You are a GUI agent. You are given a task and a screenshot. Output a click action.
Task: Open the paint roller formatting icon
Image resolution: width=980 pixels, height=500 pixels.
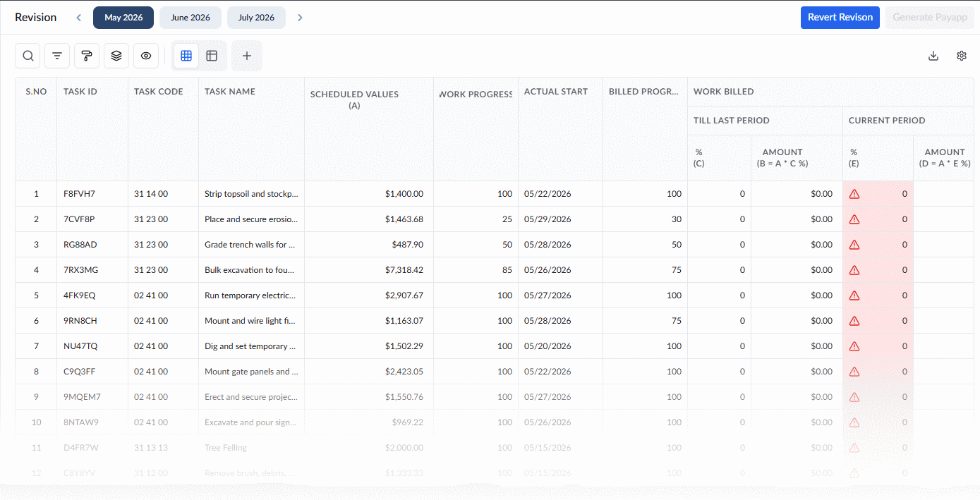coord(87,56)
